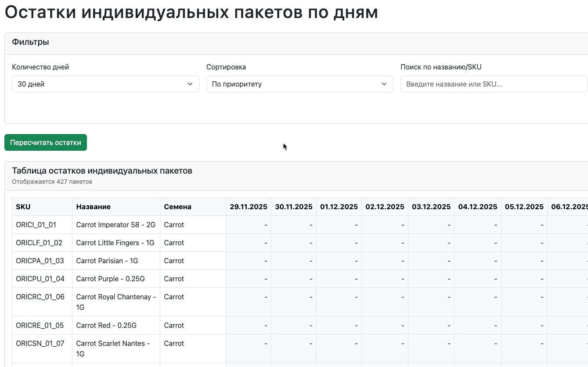The image size is (588, 367).
Task: Click the search by name/SKU field
Action: [494, 84]
